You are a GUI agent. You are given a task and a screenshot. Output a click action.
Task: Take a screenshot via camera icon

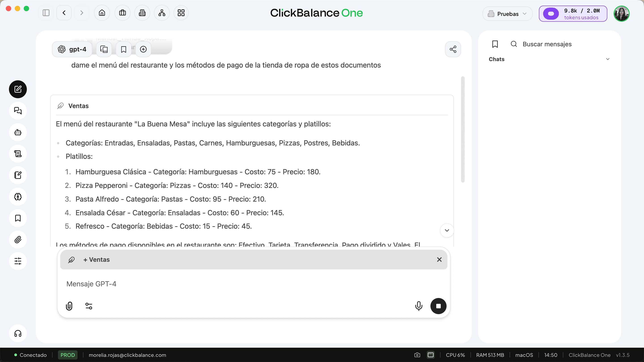[417, 355]
